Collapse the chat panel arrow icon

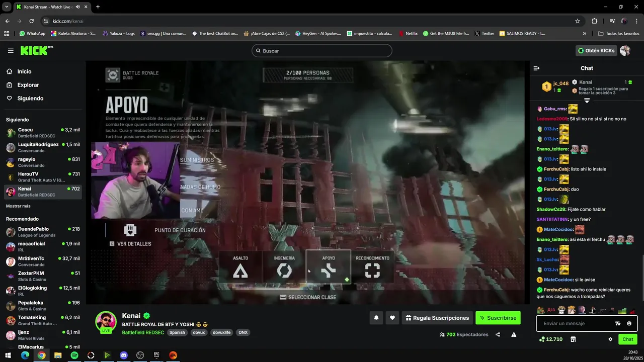[536, 68]
